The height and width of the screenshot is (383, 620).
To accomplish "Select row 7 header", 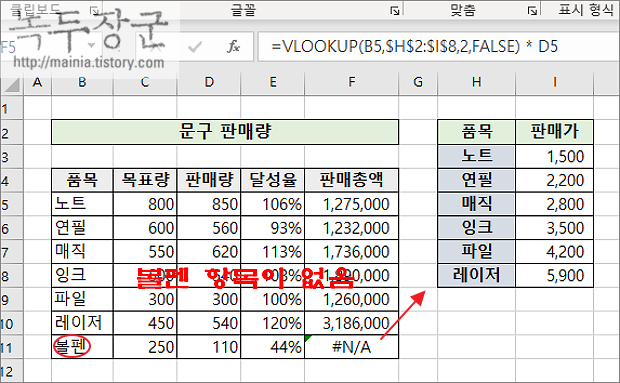I will (11, 252).
